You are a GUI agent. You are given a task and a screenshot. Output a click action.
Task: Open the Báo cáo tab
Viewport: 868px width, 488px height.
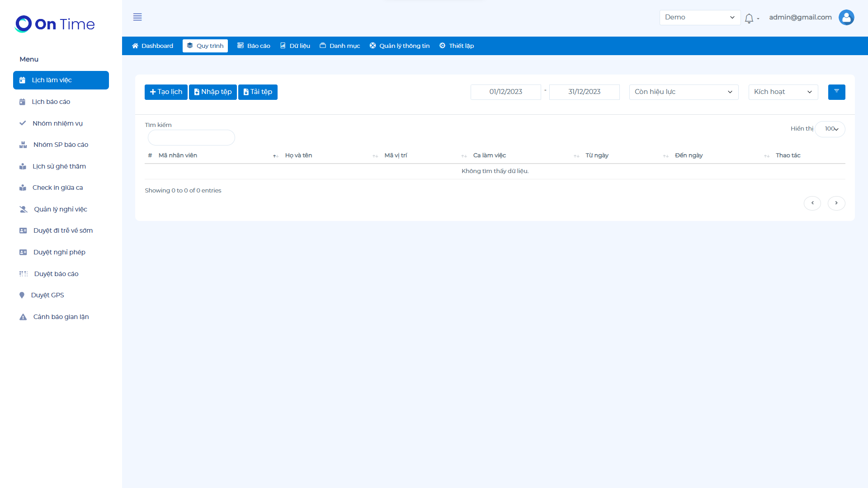(254, 46)
